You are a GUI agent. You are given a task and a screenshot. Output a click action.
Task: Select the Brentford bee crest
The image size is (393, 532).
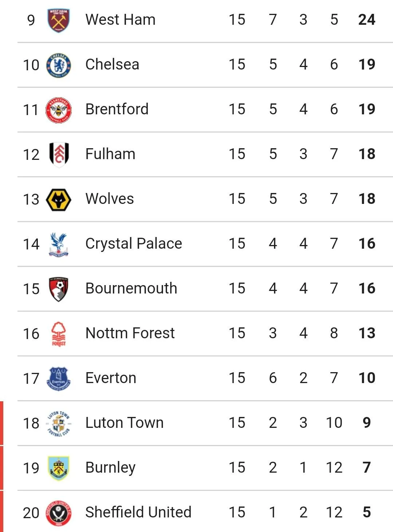point(59,110)
